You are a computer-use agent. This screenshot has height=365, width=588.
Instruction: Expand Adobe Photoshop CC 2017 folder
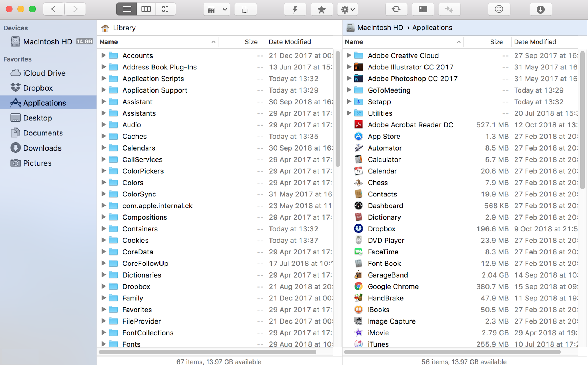349,79
